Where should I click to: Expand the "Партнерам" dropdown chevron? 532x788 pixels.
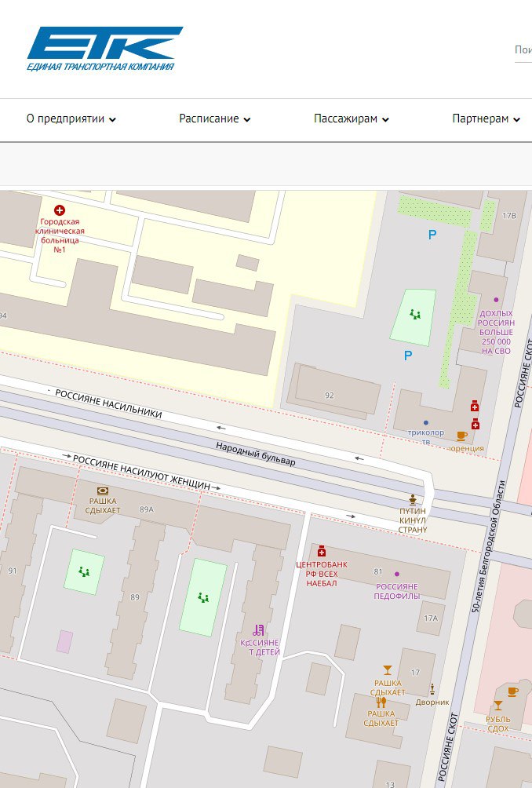(x=516, y=120)
